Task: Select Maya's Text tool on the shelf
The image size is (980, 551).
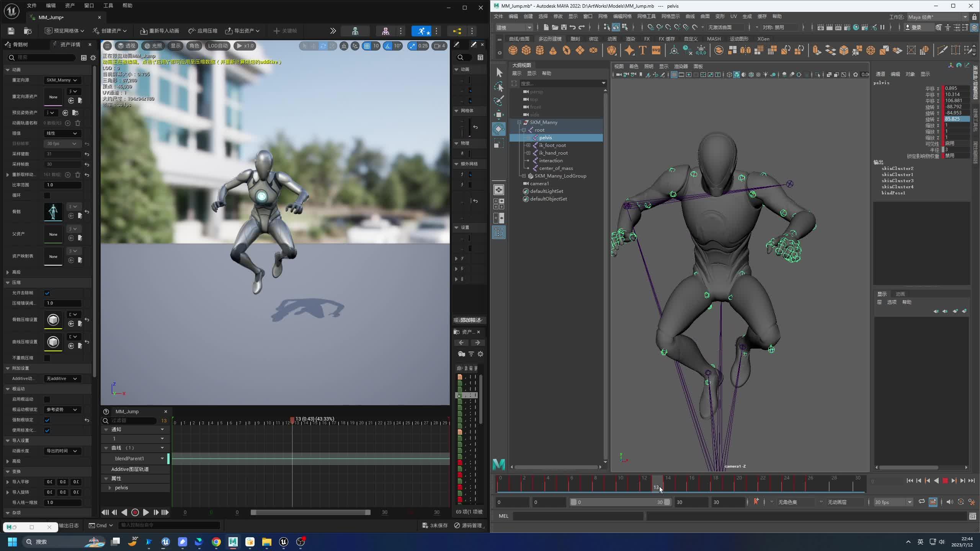Action: (642, 50)
